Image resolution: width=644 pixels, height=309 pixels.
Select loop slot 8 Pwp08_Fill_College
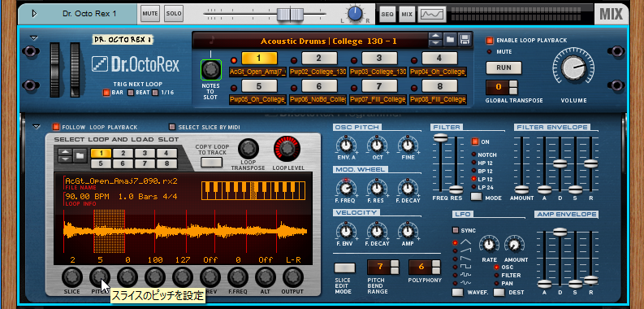tap(439, 86)
